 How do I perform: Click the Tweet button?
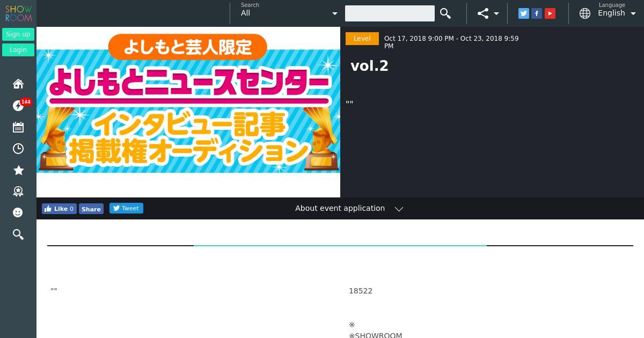[x=126, y=208]
